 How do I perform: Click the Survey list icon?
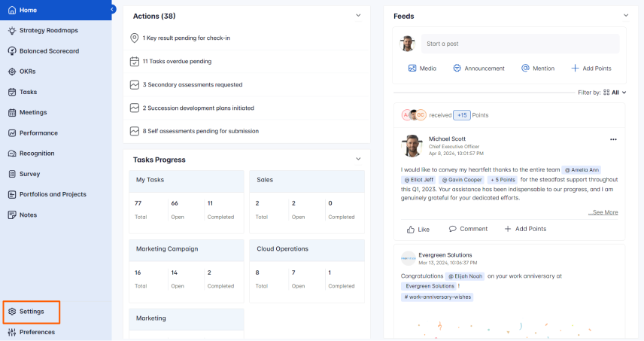12,174
